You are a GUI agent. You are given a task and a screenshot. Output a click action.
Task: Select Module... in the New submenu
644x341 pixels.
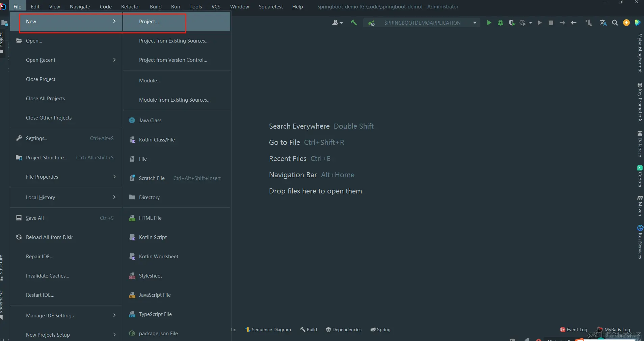177,81
